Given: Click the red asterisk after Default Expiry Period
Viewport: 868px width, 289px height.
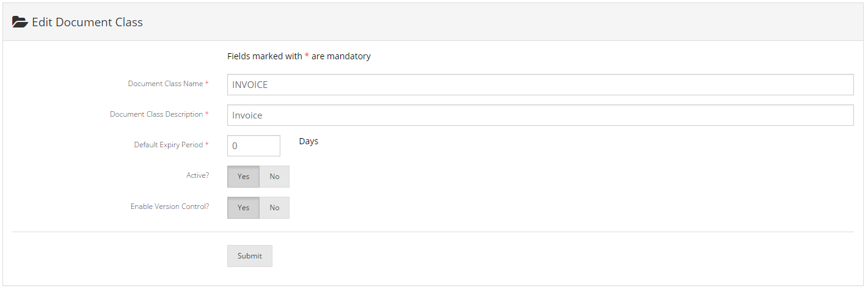Looking at the screenshot, I should 206,144.
